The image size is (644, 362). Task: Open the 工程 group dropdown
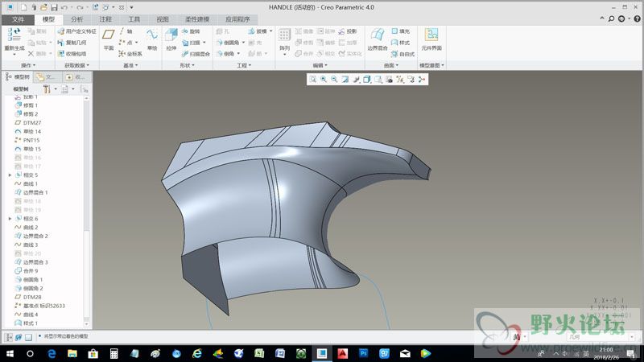click(244, 65)
